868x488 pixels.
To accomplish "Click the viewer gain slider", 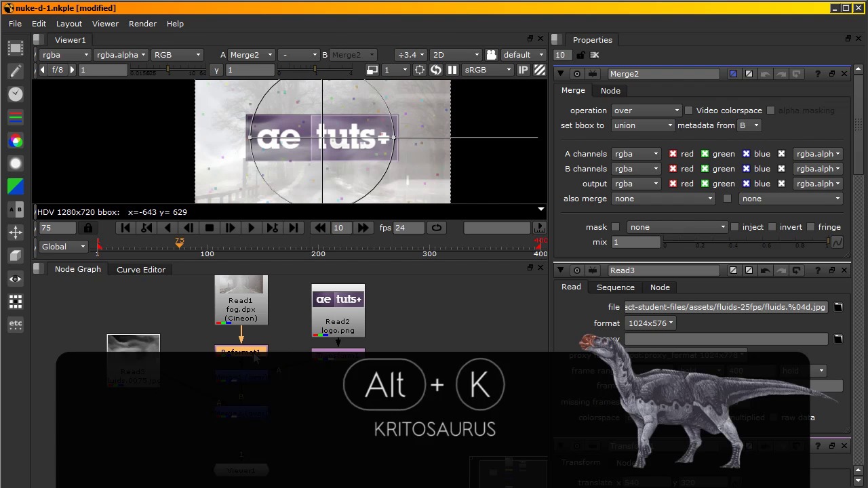I will [167, 70].
